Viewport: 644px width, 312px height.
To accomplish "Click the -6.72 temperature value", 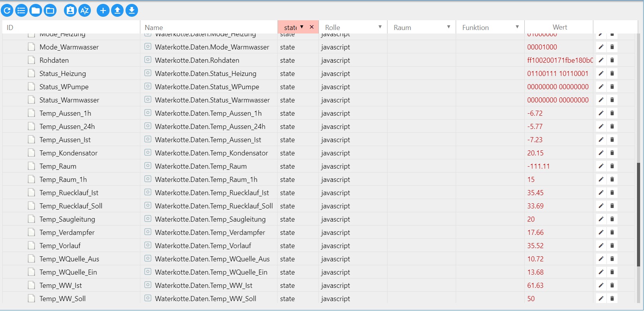I will [x=535, y=113].
